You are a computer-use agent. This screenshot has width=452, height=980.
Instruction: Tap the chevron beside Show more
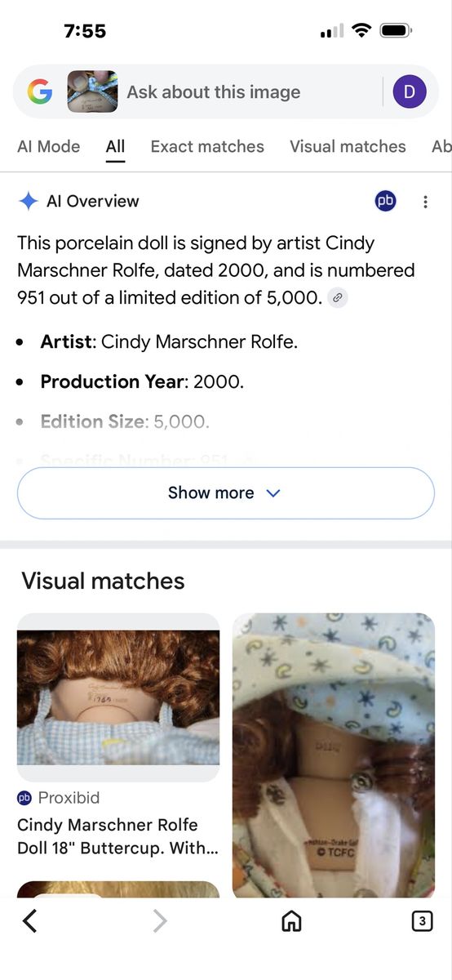(273, 493)
